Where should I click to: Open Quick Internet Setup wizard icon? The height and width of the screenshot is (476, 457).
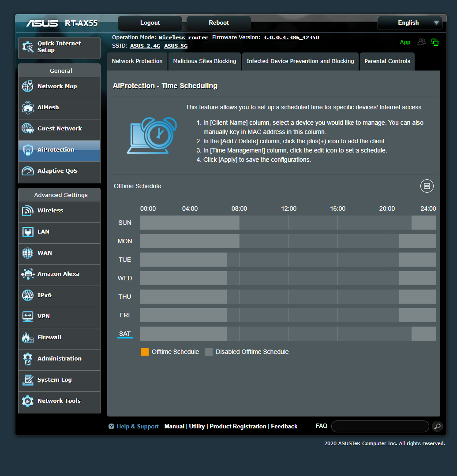coord(28,47)
